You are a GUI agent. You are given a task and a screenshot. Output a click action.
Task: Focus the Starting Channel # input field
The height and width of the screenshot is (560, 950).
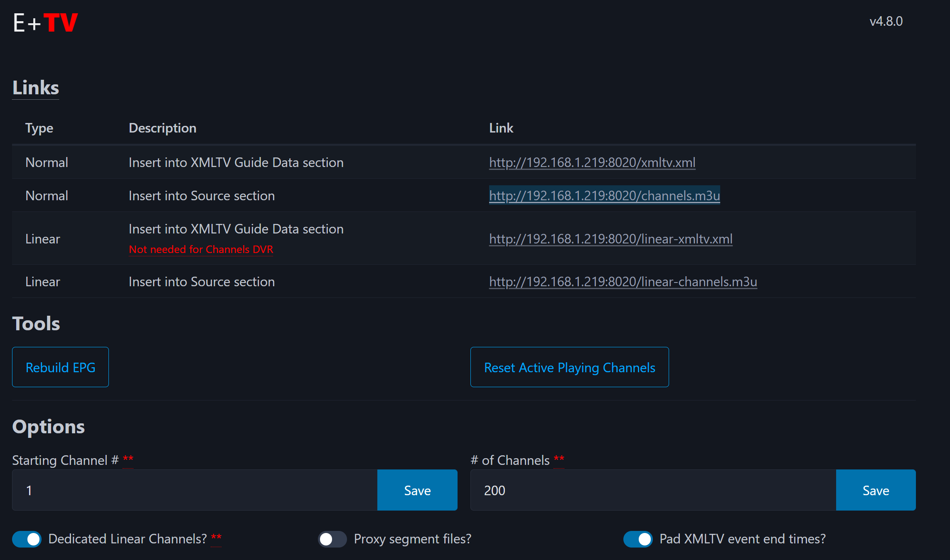[194, 490]
